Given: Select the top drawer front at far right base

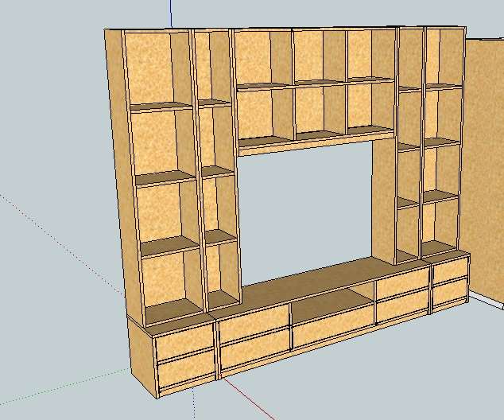Looking at the screenshot, I should (450, 270).
